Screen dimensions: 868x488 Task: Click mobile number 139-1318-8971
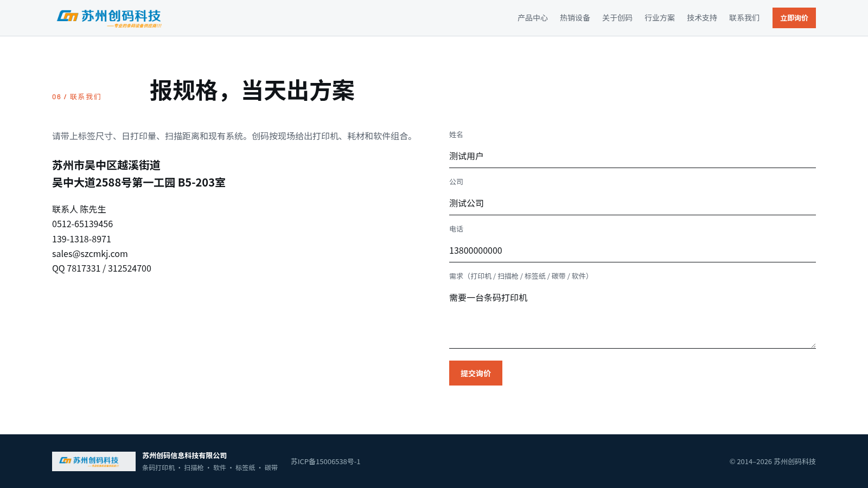point(81,239)
